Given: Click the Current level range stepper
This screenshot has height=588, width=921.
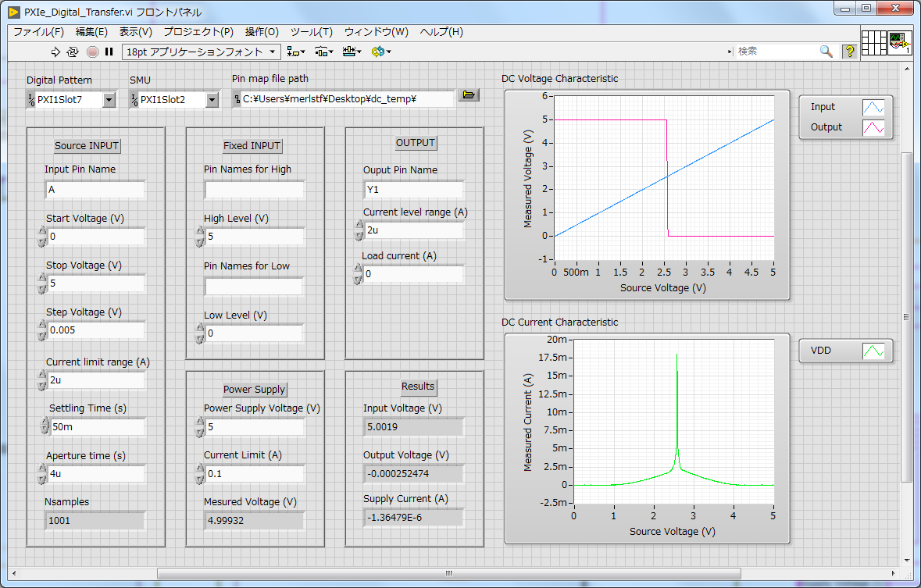Looking at the screenshot, I should 359,230.
